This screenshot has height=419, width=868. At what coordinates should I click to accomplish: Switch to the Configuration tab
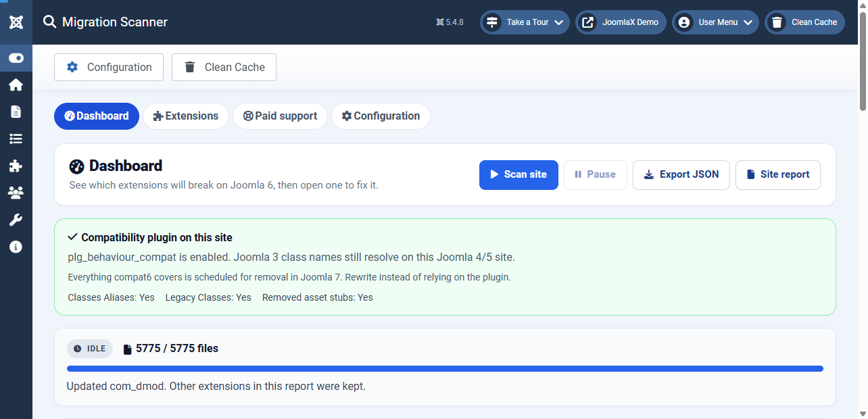click(381, 116)
